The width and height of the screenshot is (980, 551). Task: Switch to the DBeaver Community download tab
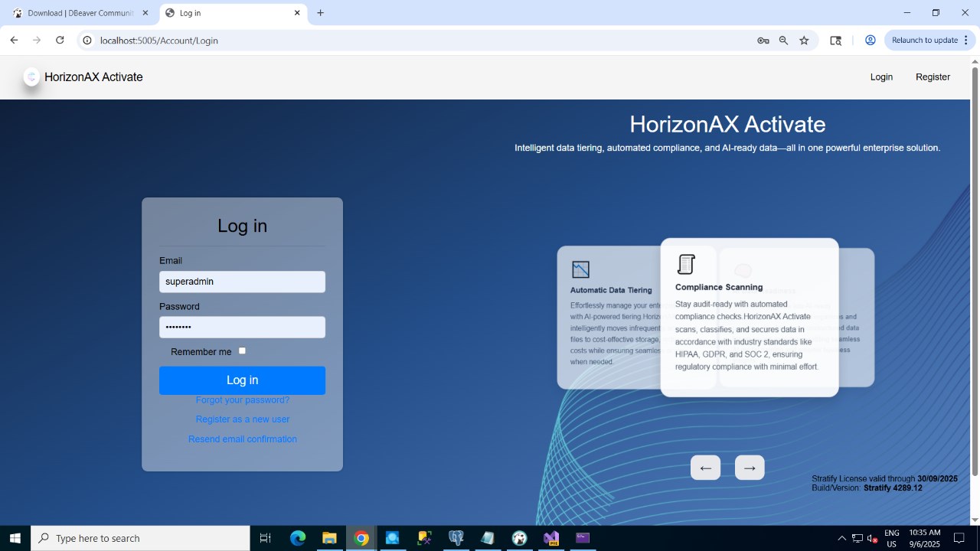pyautogui.click(x=80, y=13)
